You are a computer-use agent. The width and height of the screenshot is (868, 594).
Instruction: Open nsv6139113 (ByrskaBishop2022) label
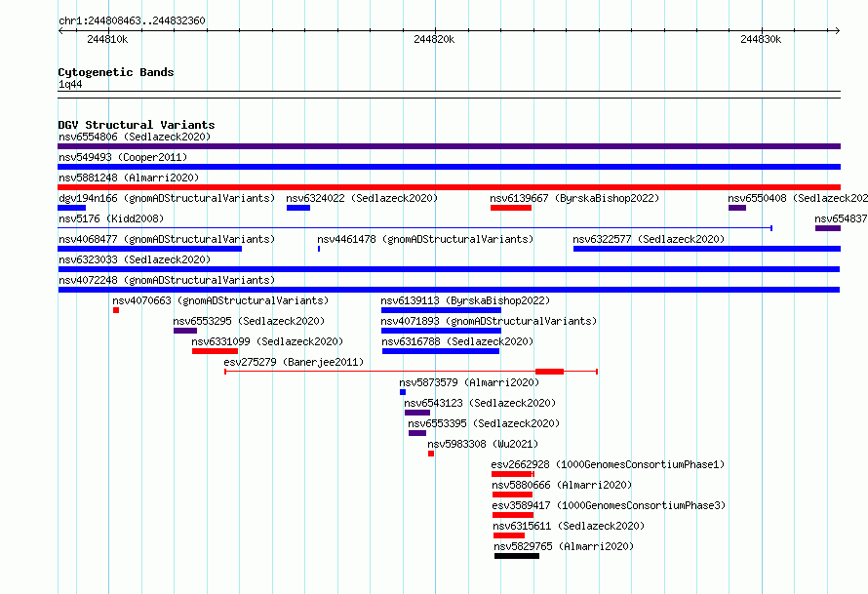click(x=465, y=300)
